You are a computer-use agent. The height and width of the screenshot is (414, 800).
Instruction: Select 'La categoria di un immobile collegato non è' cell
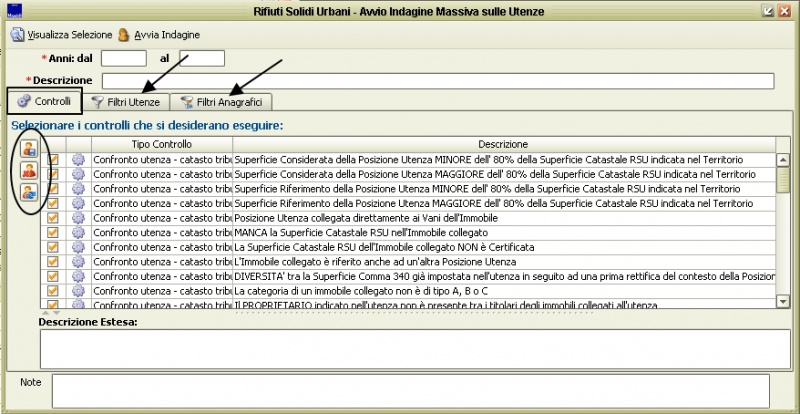pyautogui.click(x=504, y=290)
